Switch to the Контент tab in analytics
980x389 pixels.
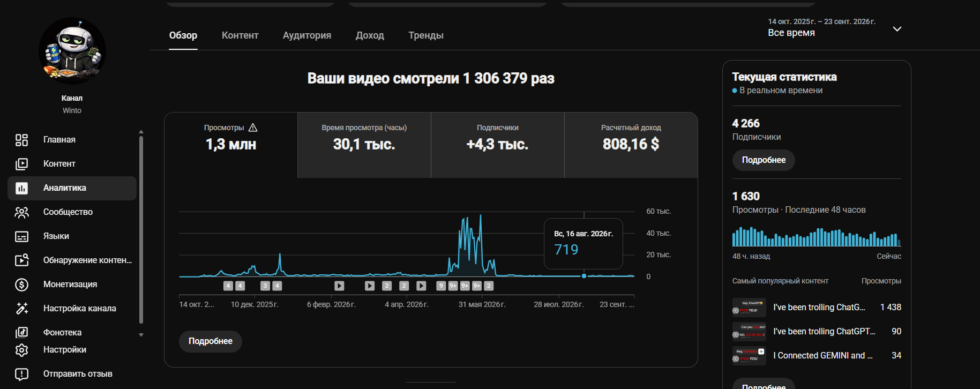coord(240,35)
